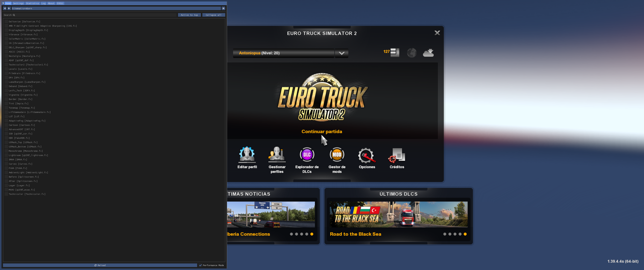Select the active orange dot in Últimos DLCs
644x270 pixels.
point(465,234)
